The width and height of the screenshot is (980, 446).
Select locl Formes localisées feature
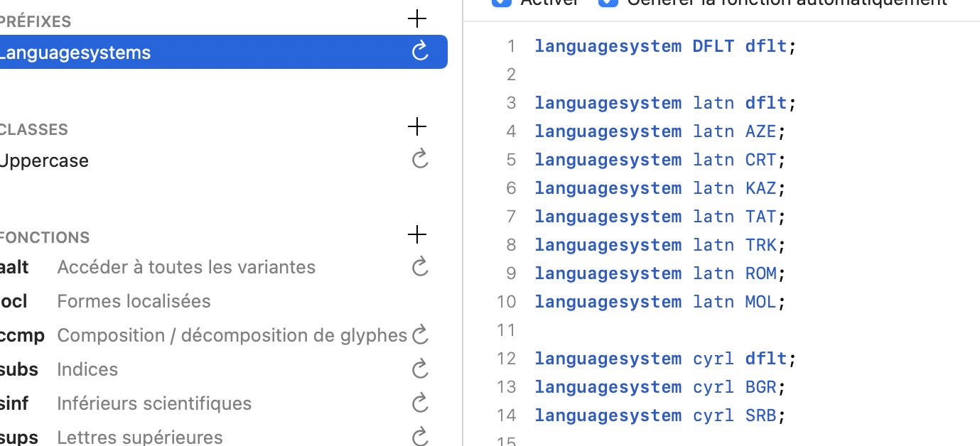coord(134,301)
